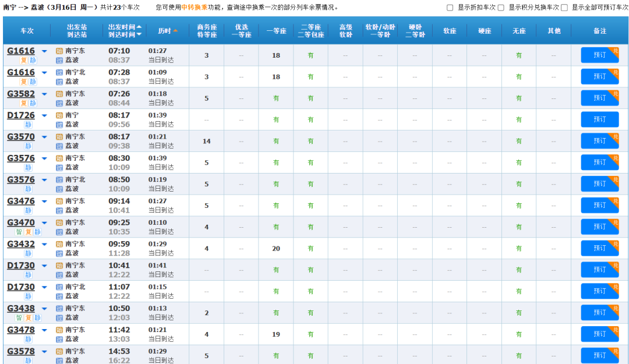This screenshot has height=364, width=629.
Task: Click the 智 badge under train G3470
Action: pos(19,232)
